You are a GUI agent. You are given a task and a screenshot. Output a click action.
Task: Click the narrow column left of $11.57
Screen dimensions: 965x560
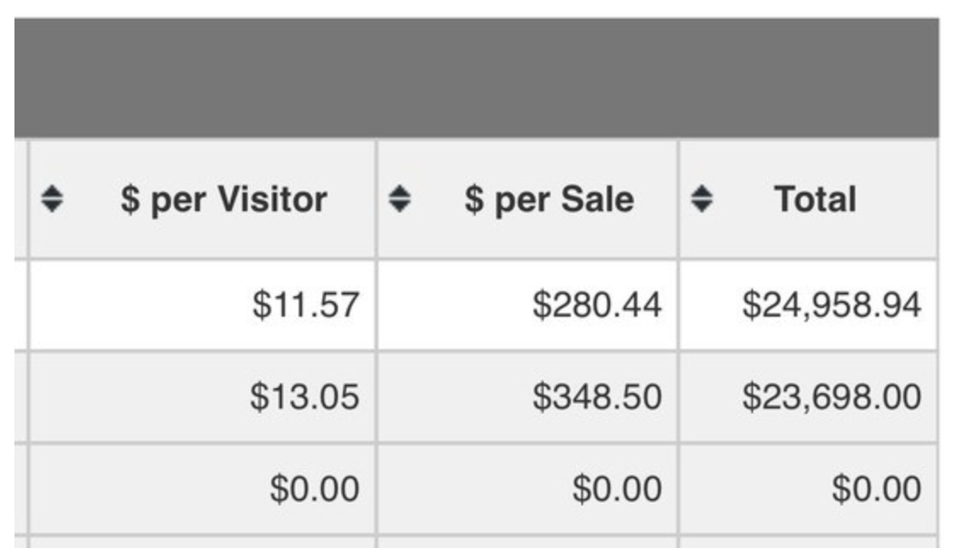click(x=20, y=306)
